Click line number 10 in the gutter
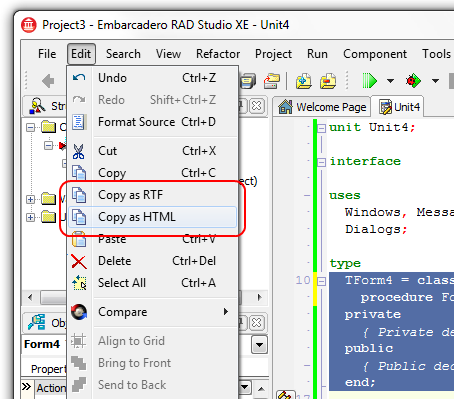 coord(303,280)
